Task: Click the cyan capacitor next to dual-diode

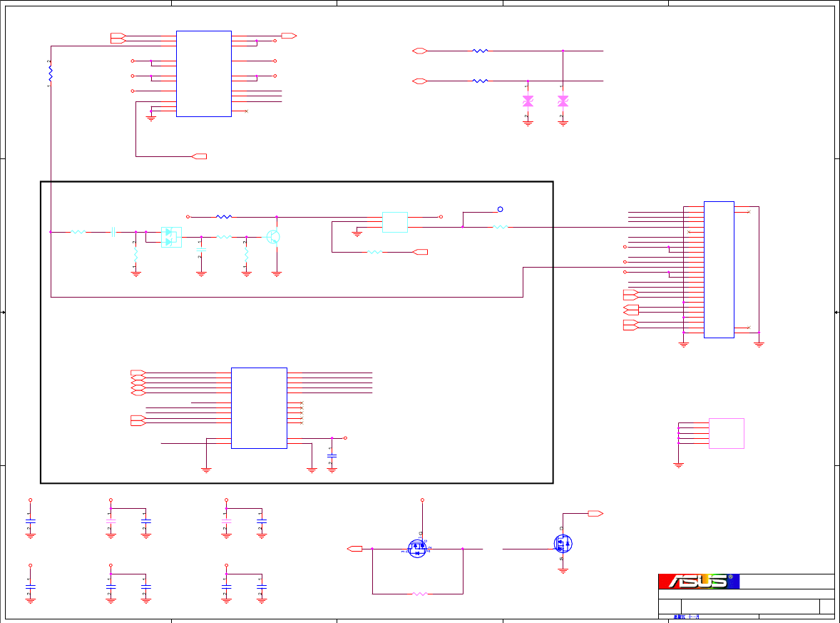Action: [201, 250]
